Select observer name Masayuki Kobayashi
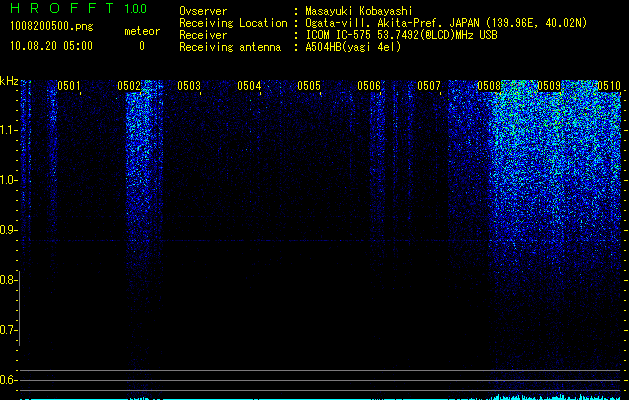This screenshot has width=629, height=400. coord(359,11)
